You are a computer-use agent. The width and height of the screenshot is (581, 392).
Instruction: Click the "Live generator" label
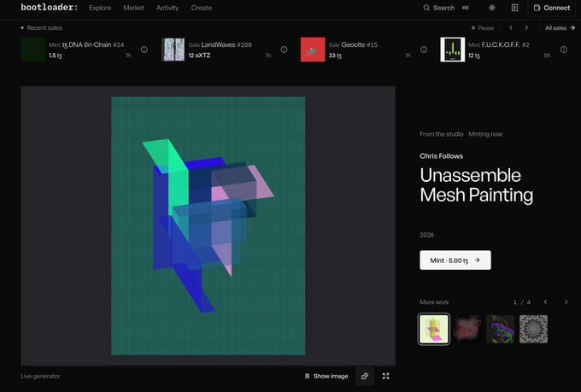40,376
